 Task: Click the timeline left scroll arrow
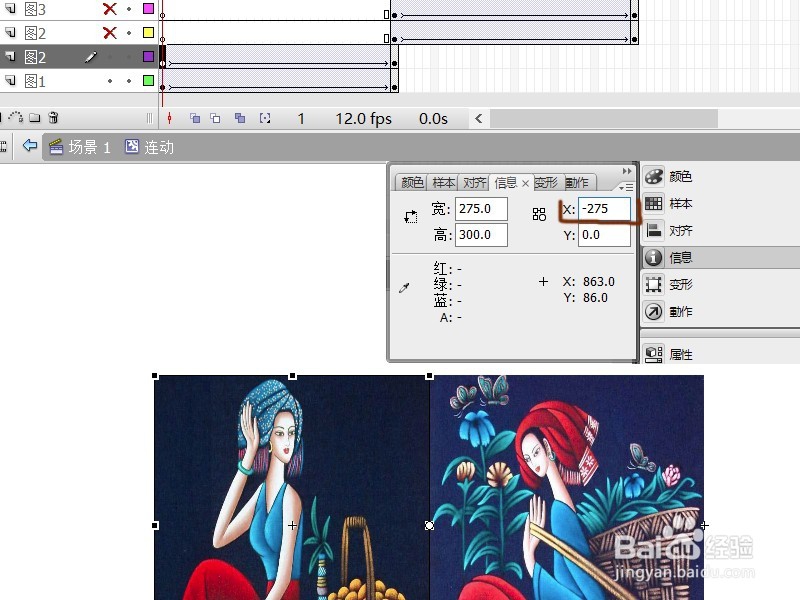(479, 118)
